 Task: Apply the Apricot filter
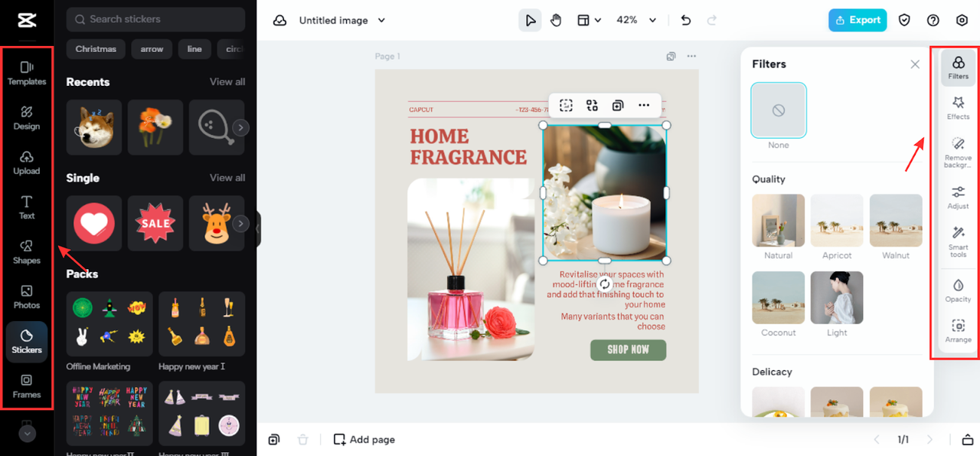coord(837,220)
